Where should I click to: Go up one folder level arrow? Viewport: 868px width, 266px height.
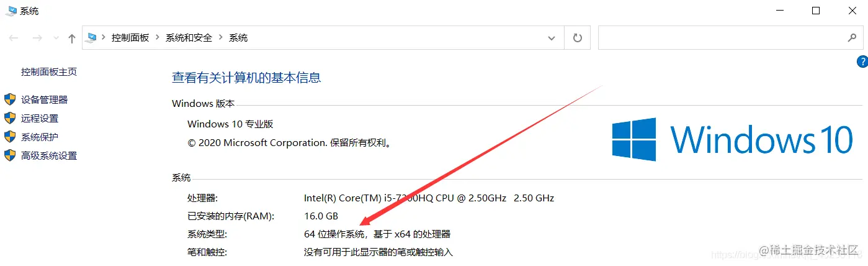[72, 39]
